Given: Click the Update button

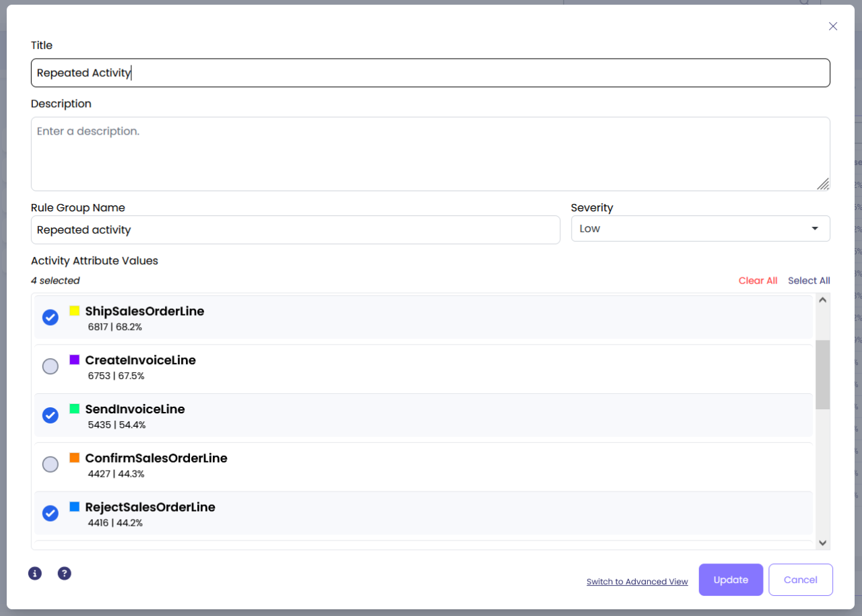Looking at the screenshot, I should coord(731,580).
